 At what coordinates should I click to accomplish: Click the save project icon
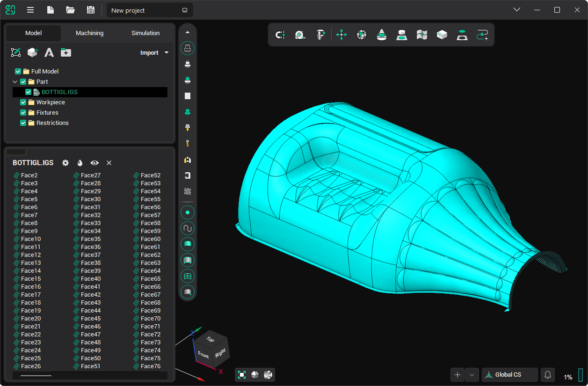(91, 10)
